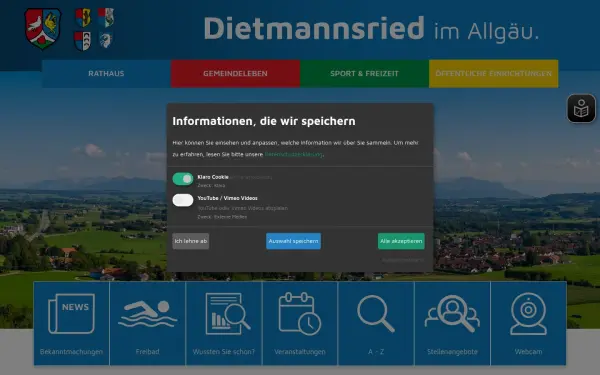Click the Alle akzeptieren button
Screen dimensions: 600x375
pyautogui.click(x=401, y=241)
